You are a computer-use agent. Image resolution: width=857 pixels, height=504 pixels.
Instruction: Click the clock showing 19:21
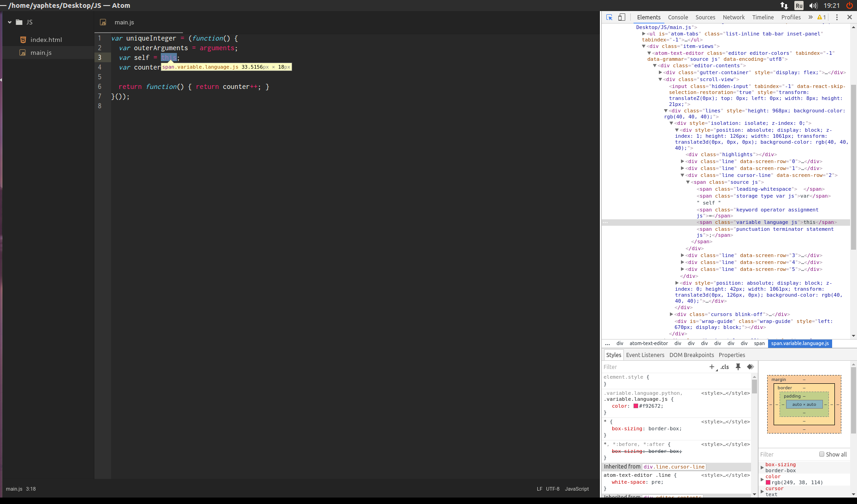(832, 6)
